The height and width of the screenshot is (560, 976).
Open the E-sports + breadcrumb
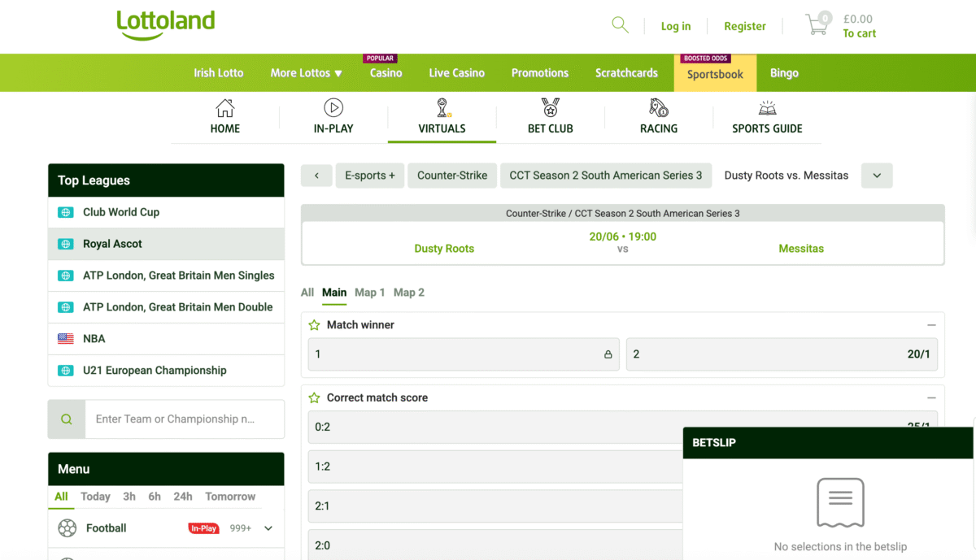pos(370,176)
